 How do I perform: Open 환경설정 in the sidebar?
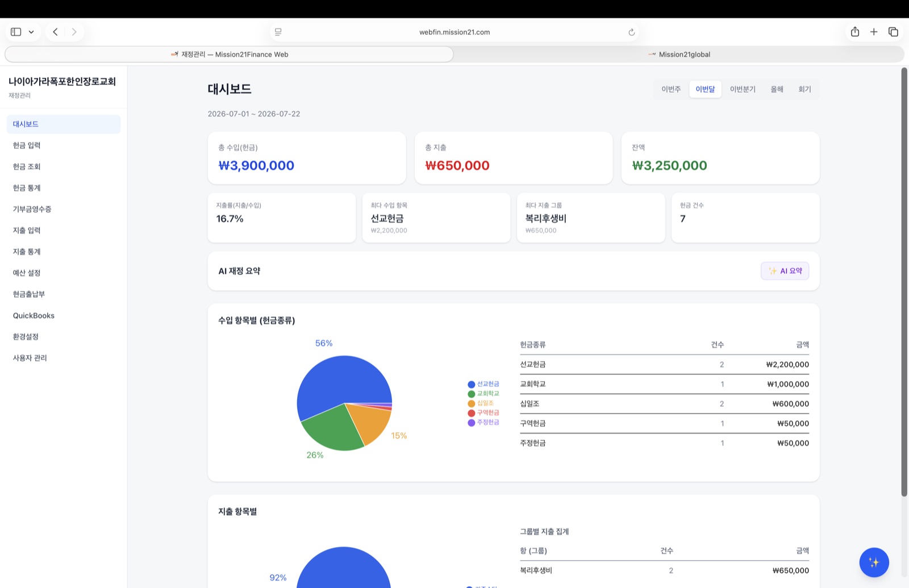[x=64, y=336]
